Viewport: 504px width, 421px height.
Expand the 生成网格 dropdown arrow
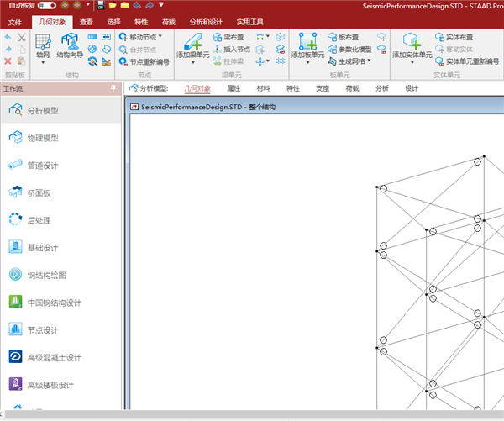click(369, 61)
